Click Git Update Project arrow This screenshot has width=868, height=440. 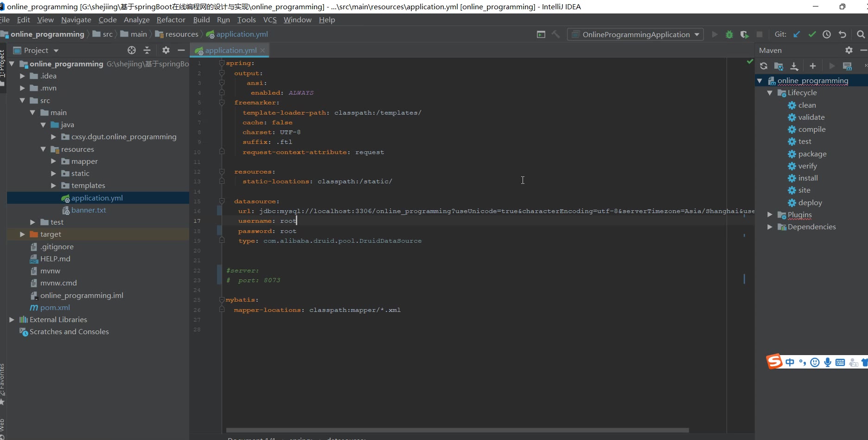click(797, 34)
